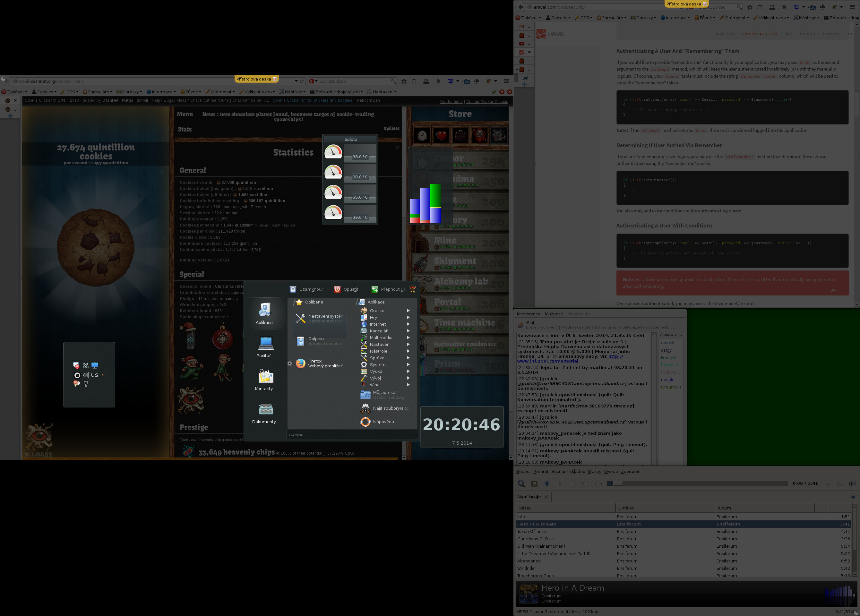Select the track Guardians Of Fate
860x616 pixels.
pyautogui.click(x=684, y=539)
